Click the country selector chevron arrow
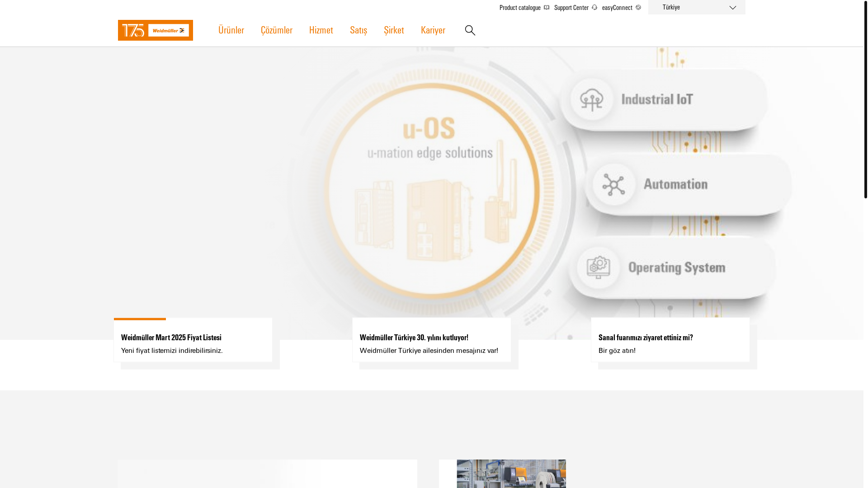The width and height of the screenshot is (868, 488). 732,8
